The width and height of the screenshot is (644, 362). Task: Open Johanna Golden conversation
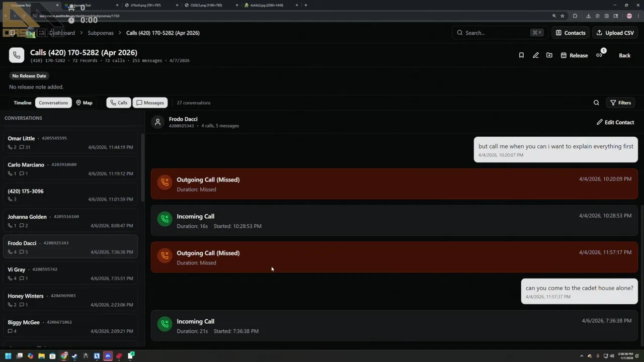tap(70, 221)
